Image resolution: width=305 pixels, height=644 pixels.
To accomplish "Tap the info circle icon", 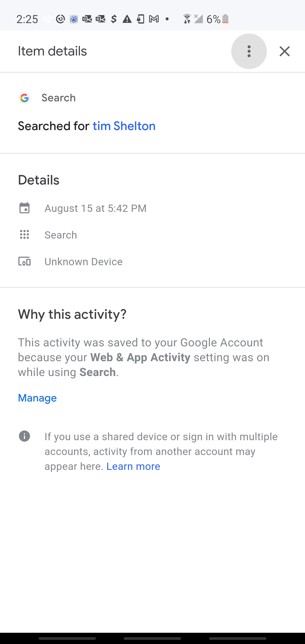I will point(25,436).
